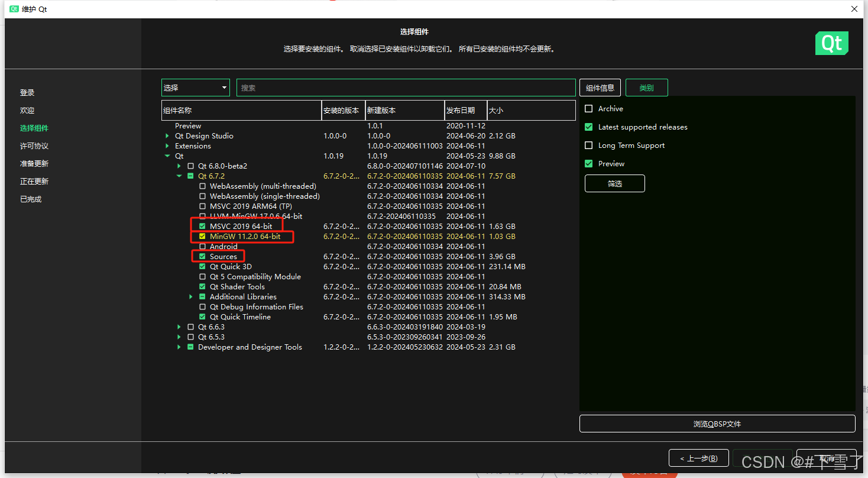
Task: Expand the Qt Design Studio node
Action: [167, 136]
